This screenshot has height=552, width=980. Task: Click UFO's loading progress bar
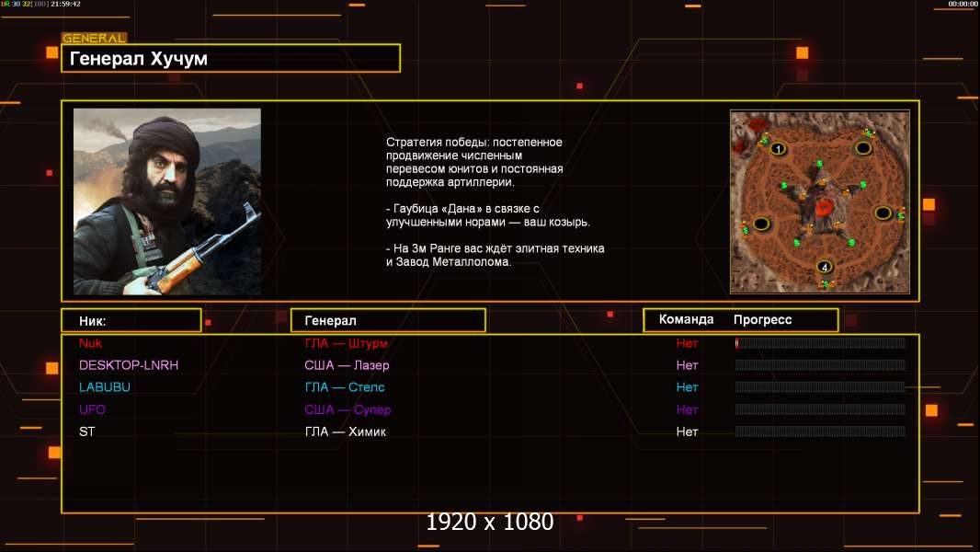[x=820, y=409]
